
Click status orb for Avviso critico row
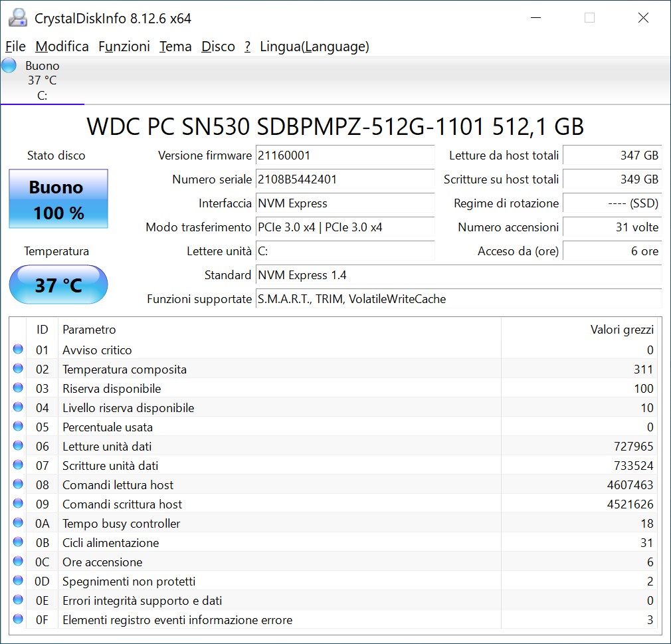coord(18,349)
